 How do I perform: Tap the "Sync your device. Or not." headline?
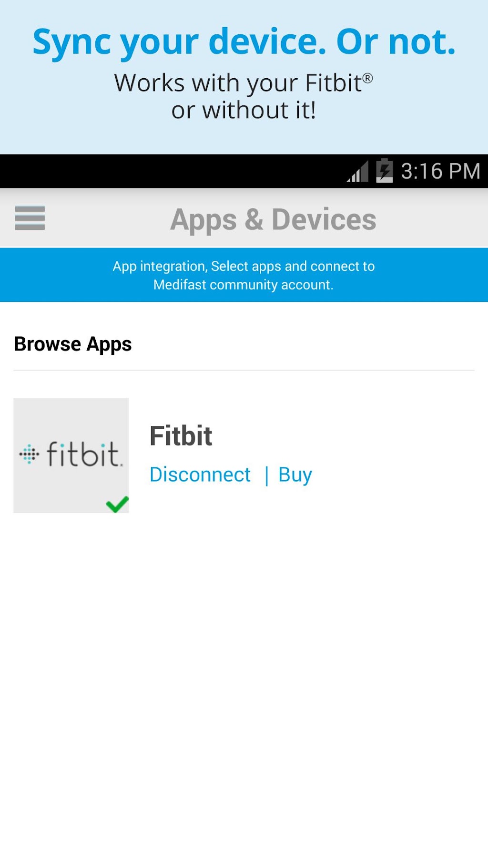pyautogui.click(x=244, y=42)
